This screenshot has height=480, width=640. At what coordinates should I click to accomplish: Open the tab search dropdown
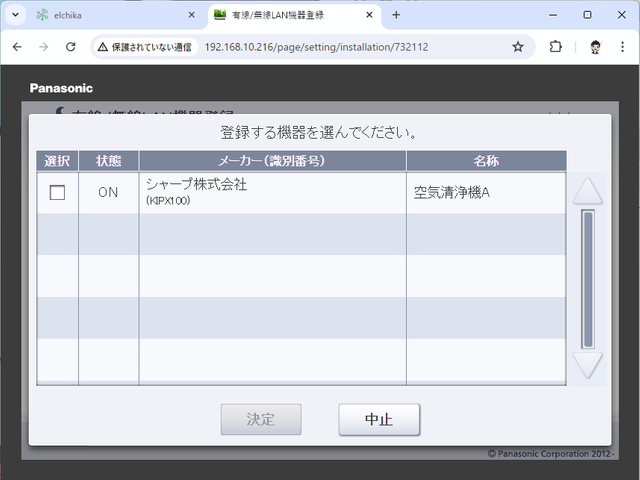15,15
